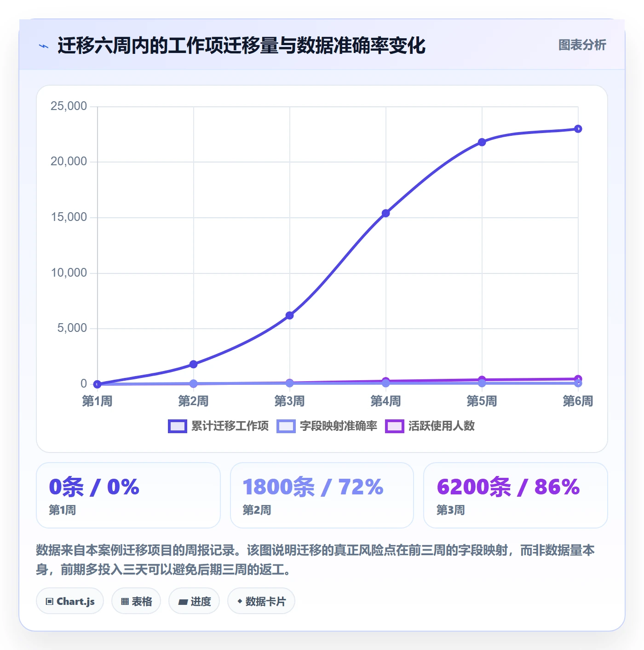
Task: Click the 25,000 y-axis label
Action: [69, 106]
